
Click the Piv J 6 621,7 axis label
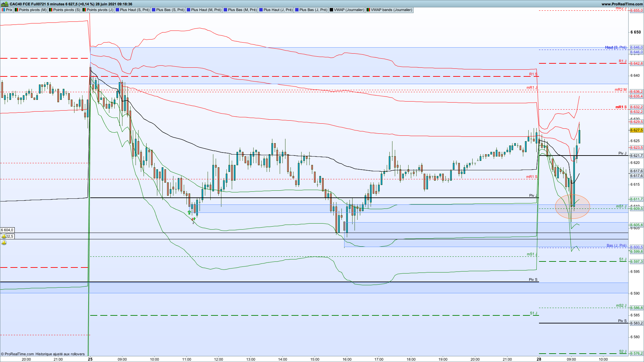click(636, 156)
